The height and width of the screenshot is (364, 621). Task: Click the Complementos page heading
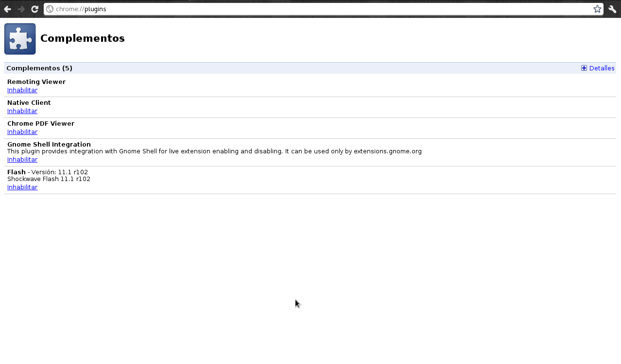(83, 39)
